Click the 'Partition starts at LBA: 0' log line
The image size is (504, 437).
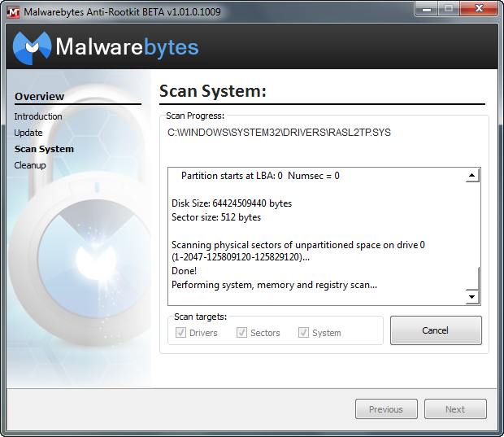[260, 176]
